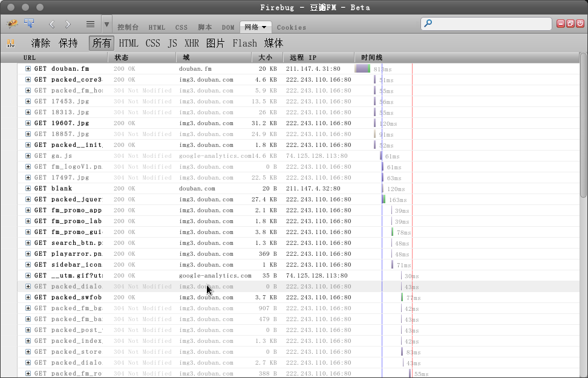Go forward with the right arrow
The height and width of the screenshot is (378, 588).
68,24
